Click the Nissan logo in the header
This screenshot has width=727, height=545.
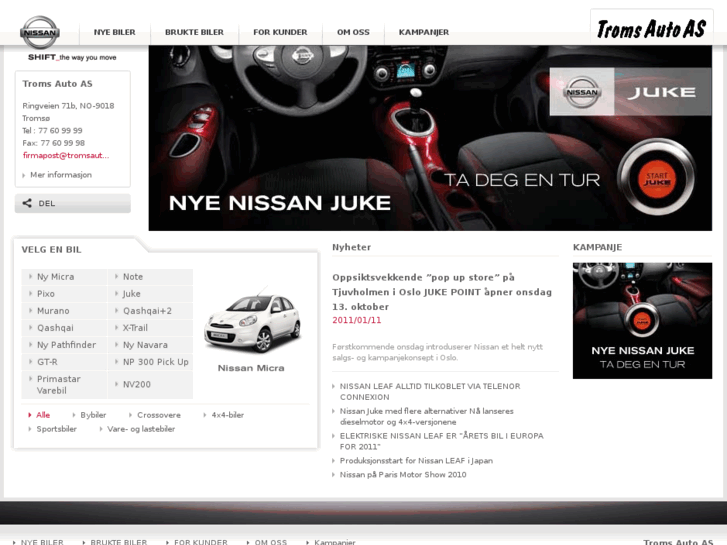[40, 32]
